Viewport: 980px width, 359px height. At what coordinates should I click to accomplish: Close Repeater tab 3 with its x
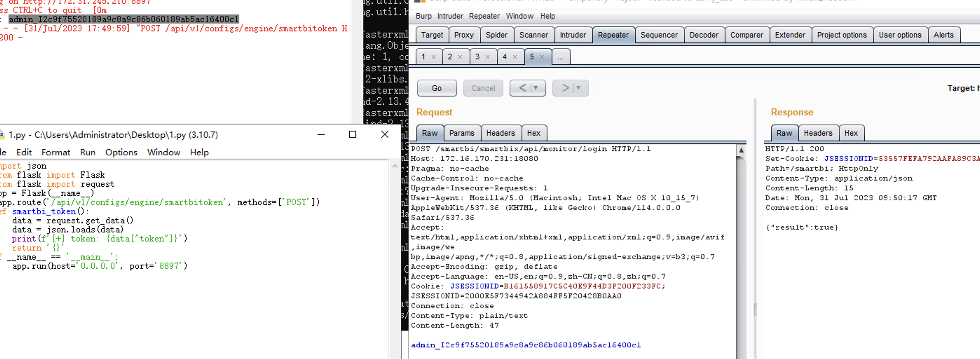487,57
